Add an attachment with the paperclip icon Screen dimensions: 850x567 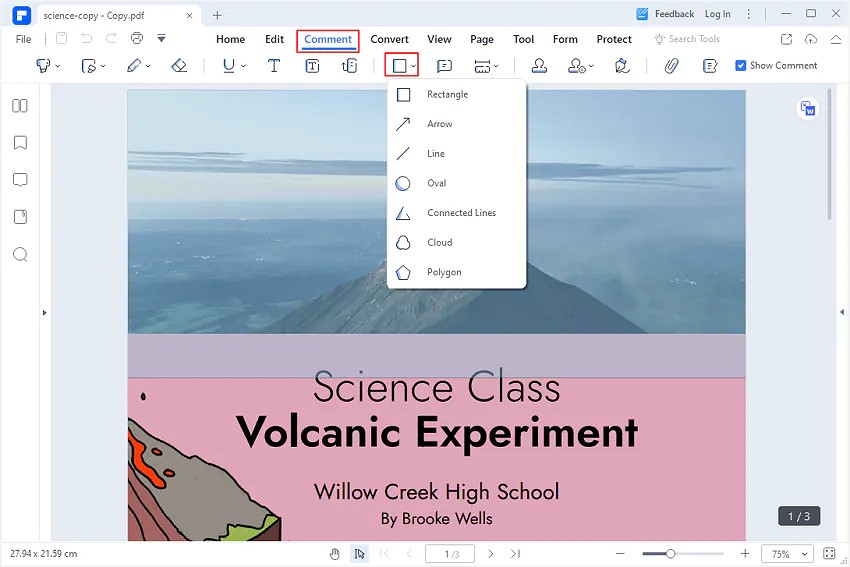click(x=672, y=66)
